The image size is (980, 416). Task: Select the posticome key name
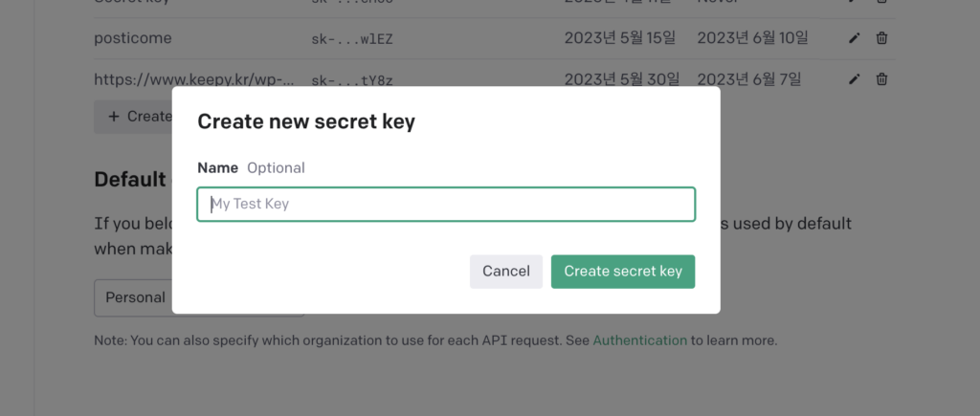pyautogui.click(x=132, y=38)
